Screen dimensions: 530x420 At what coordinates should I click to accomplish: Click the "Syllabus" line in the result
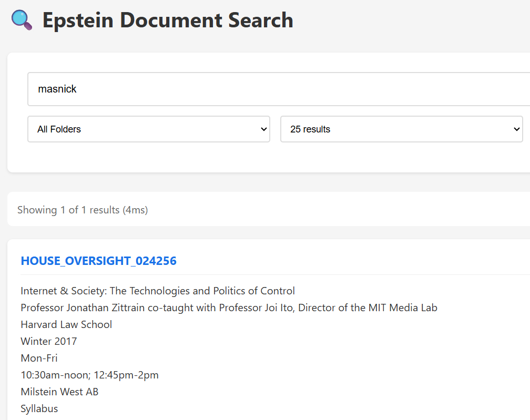tap(39, 408)
